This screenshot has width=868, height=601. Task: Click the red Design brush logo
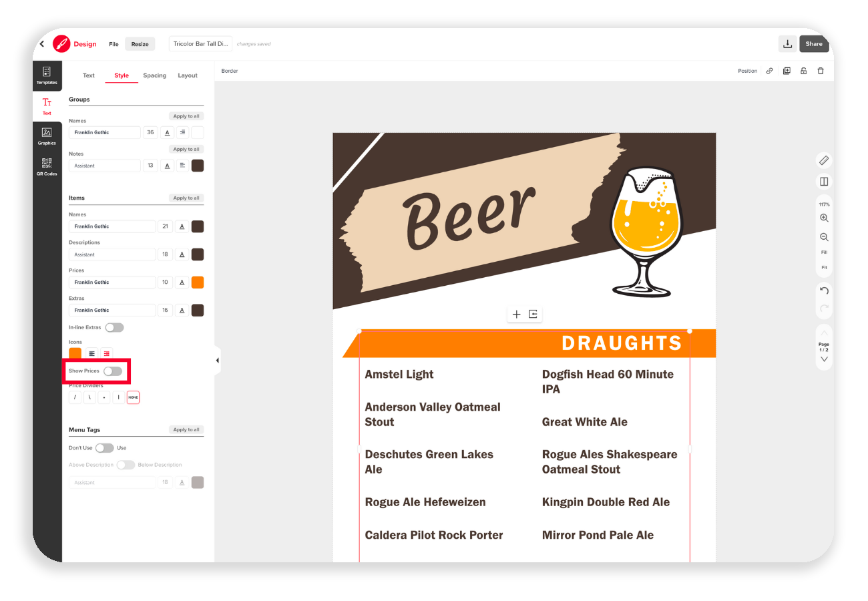coord(61,44)
